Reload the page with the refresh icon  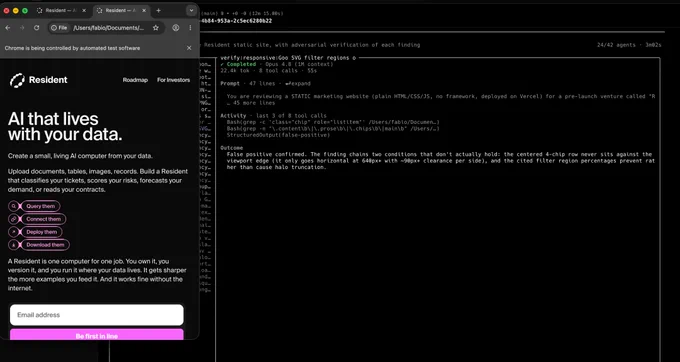(36, 28)
